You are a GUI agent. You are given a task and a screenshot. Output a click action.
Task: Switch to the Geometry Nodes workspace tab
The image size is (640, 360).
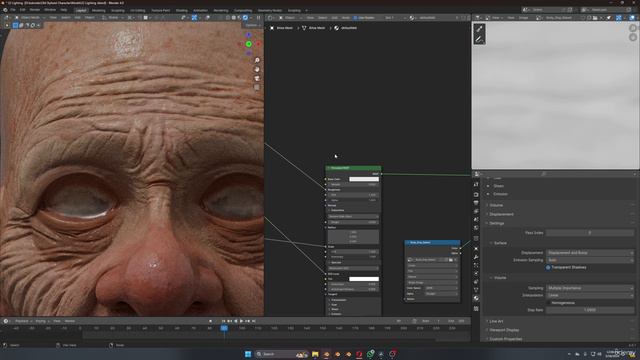click(x=270, y=10)
